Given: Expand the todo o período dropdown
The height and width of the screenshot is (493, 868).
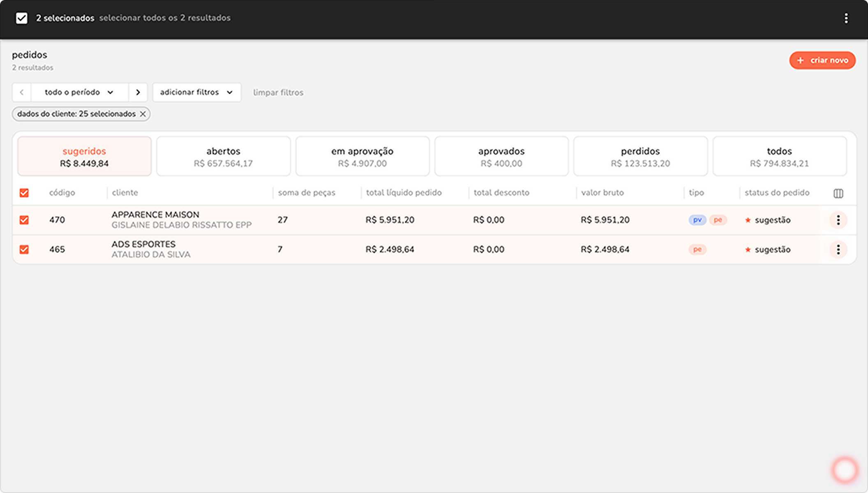Looking at the screenshot, I should (79, 92).
